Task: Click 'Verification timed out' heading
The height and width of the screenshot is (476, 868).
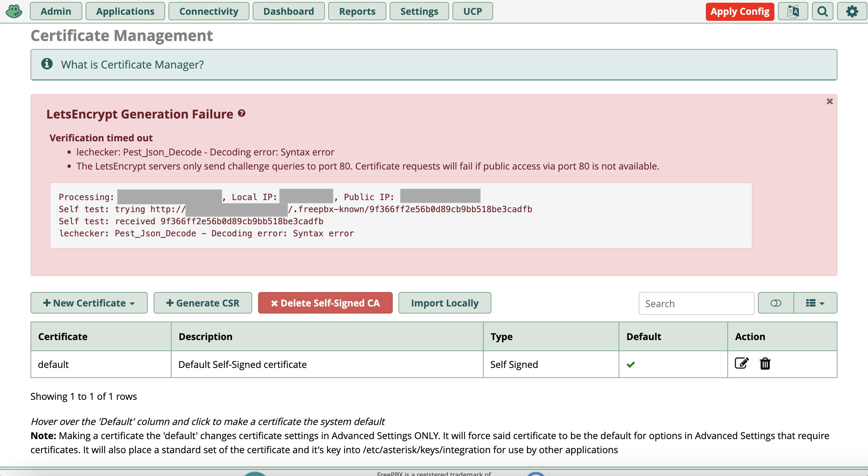Action: coord(101,138)
